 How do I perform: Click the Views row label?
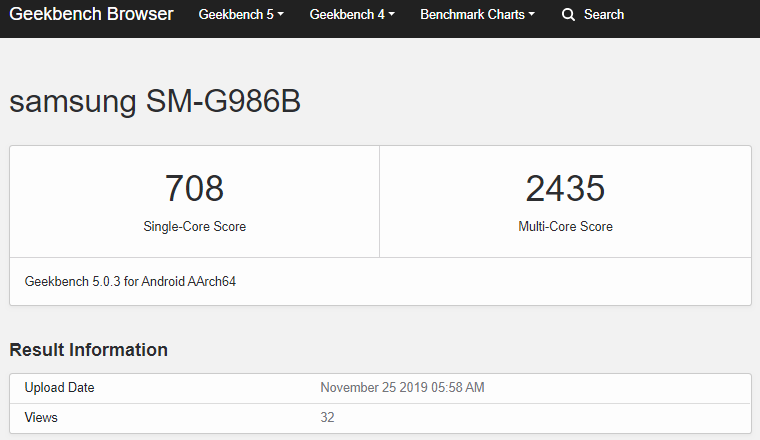point(41,418)
